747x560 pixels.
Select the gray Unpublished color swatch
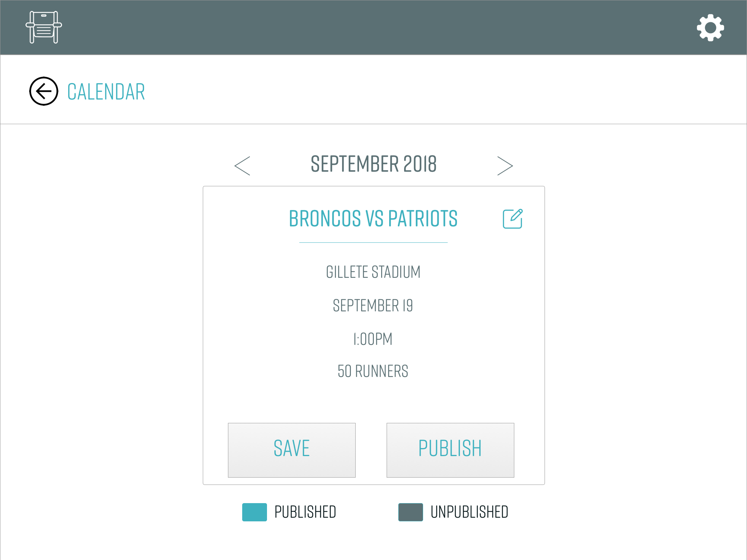tap(411, 512)
